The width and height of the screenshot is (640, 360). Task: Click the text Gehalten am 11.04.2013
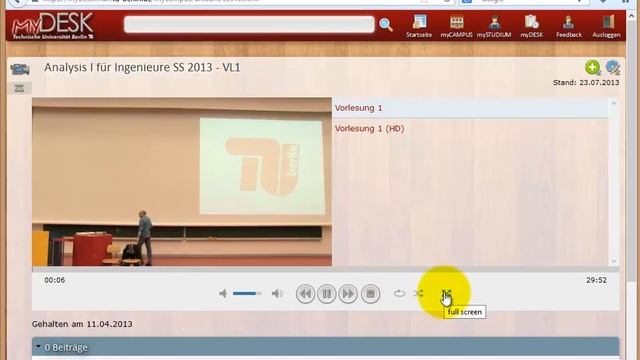pyautogui.click(x=82, y=324)
